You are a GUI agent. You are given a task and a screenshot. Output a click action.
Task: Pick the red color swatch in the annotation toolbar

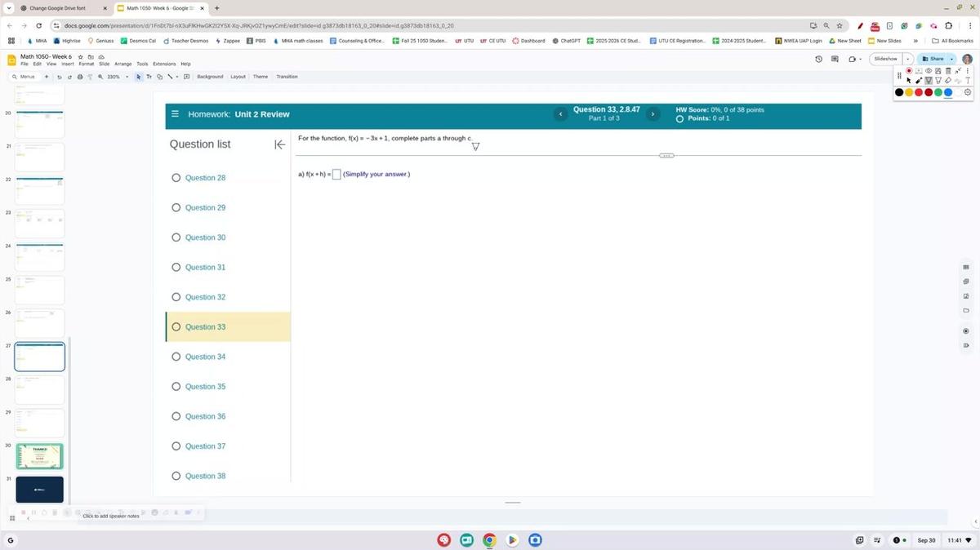click(x=918, y=92)
